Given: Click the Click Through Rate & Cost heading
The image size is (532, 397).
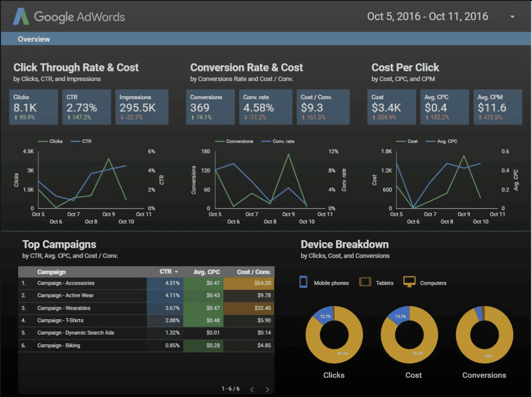Looking at the screenshot, I should (x=76, y=67).
